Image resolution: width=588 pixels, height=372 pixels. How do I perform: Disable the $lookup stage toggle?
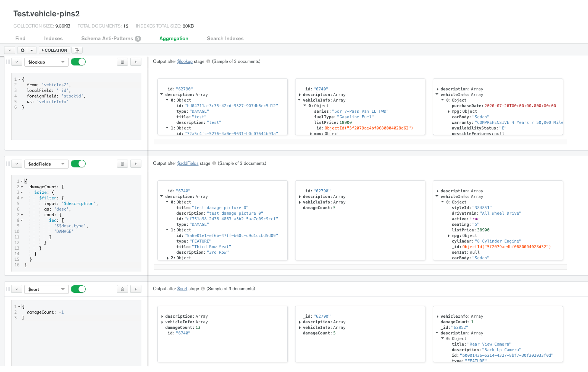coord(78,62)
